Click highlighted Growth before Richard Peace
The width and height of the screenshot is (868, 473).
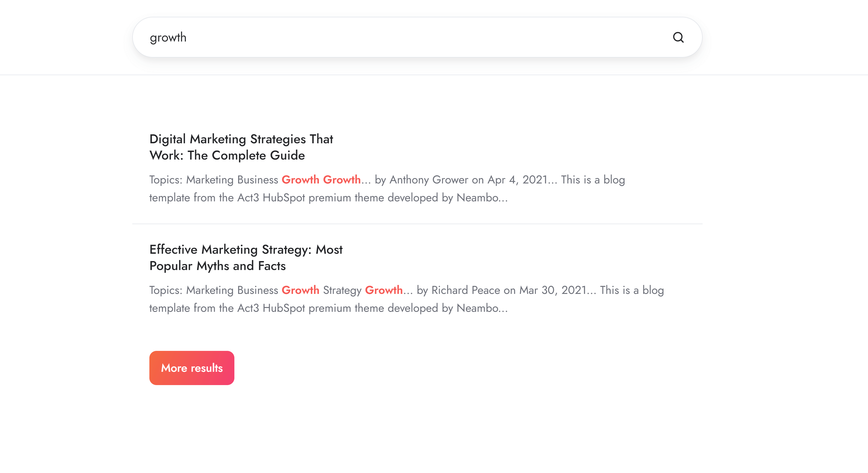(x=383, y=290)
